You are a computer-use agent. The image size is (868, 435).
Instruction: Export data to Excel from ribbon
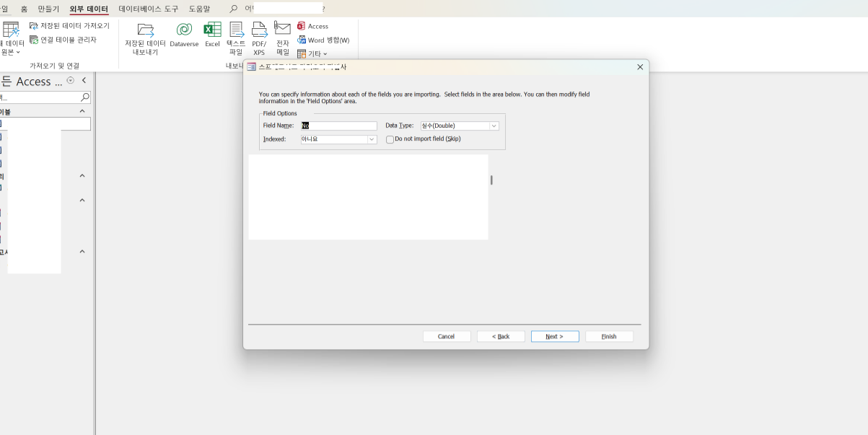tap(212, 35)
